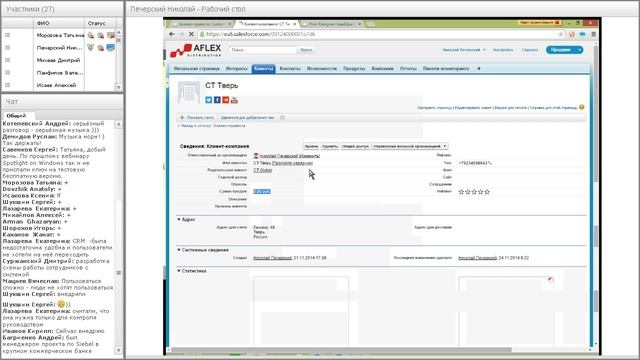Click the Twitter icon under СТ Тверь
Viewport: 640px width, 360px height.
[x=209, y=100]
